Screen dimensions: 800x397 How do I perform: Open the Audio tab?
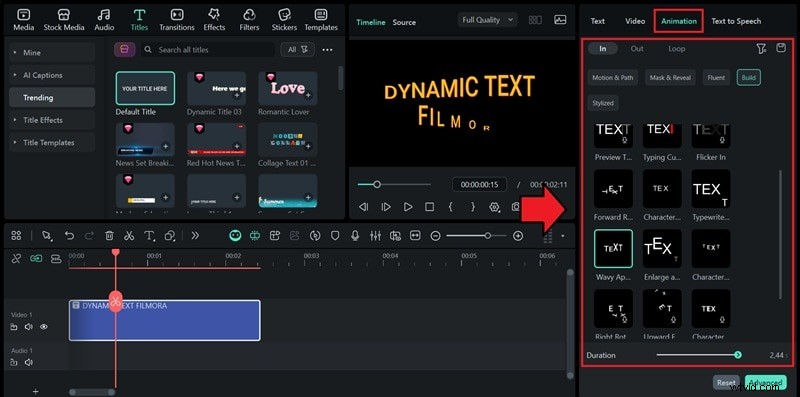coord(104,20)
